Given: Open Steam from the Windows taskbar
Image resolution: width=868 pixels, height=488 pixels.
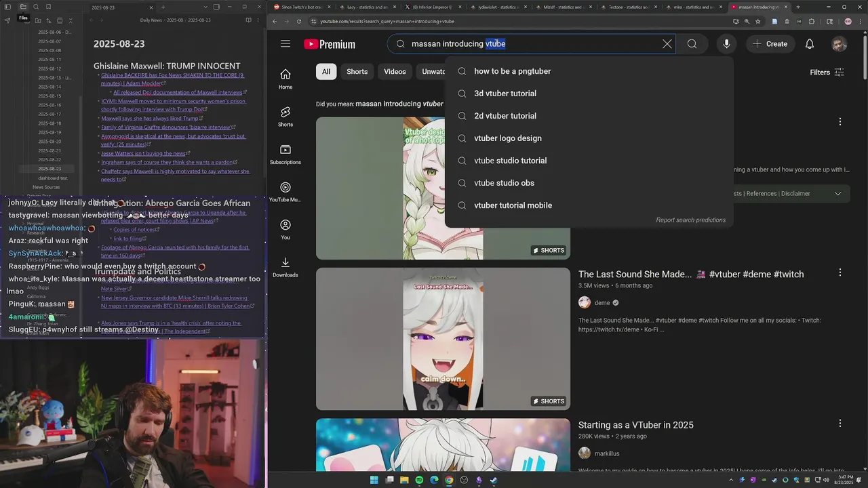Looking at the screenshot, I should pyautogui.click(x=494, y=480).
